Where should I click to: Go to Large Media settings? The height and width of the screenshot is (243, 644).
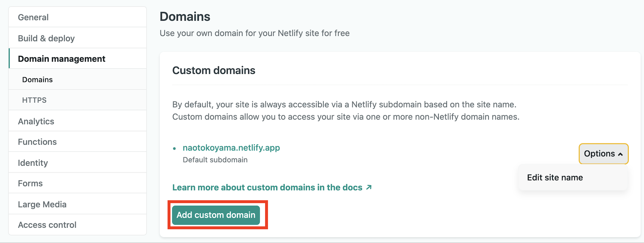tap(42, 204)
